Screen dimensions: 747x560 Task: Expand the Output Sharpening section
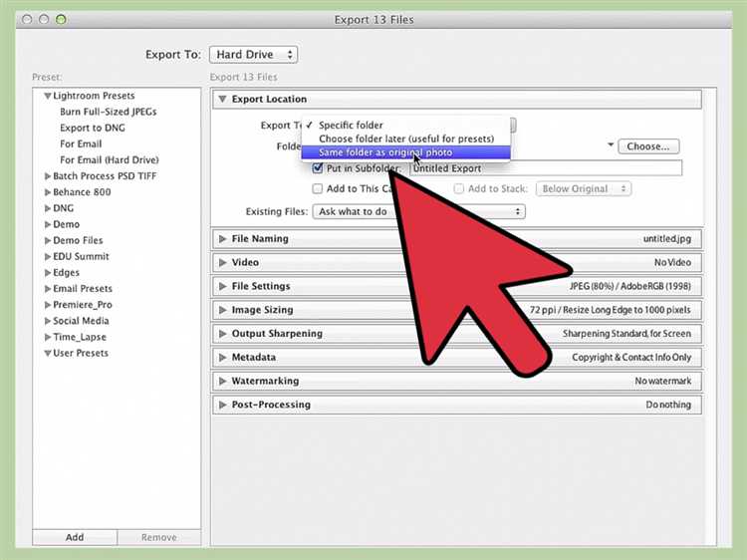[x=222, y=334]
